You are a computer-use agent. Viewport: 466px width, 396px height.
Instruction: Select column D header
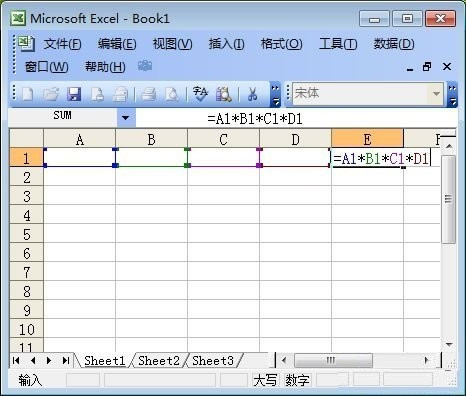[295, 139]
